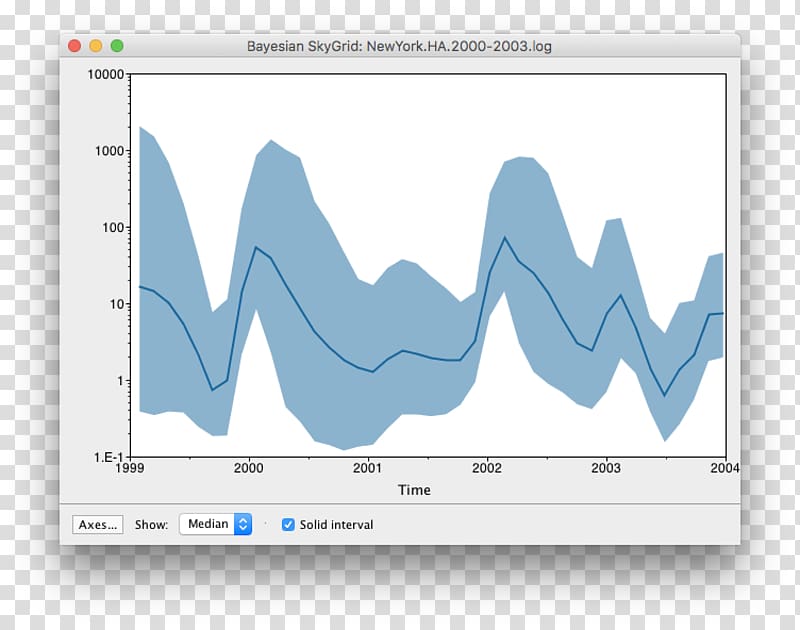Click the 2002 x-axis tick label

point(487,468)
